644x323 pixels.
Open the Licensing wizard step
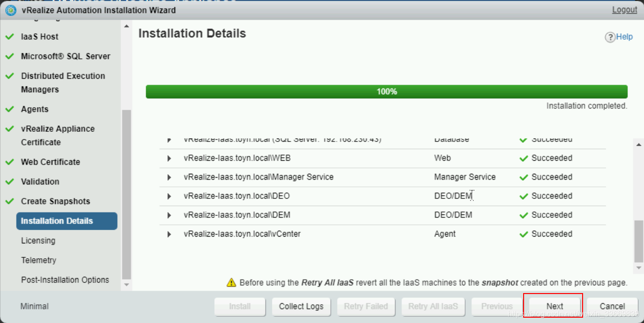38,240
